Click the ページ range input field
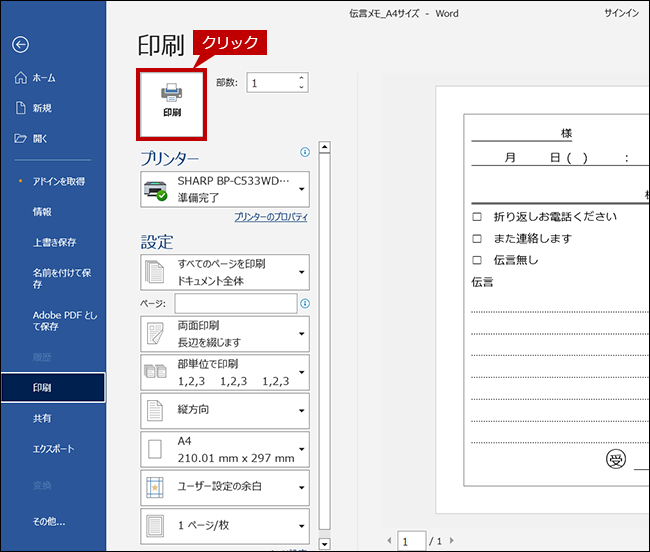 pos(235,303)
